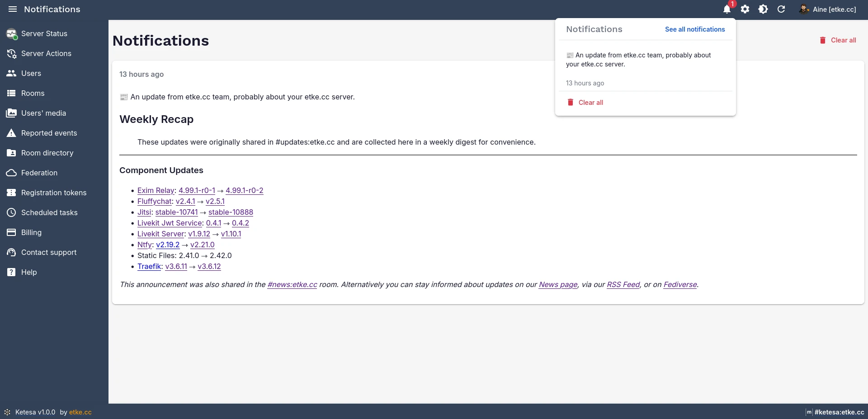Image resolution: width=868 pixels, height=419 pixels.
Task: Open the Users' media section
Action: click(x=43, y=113)
